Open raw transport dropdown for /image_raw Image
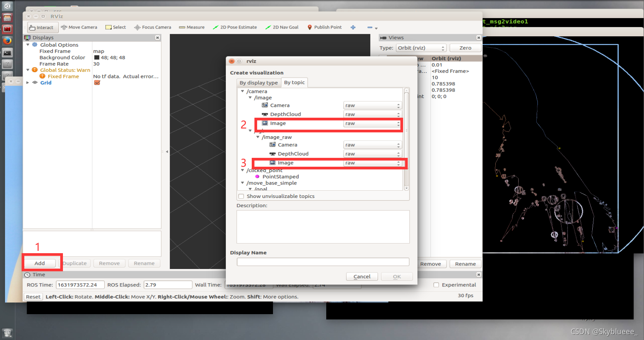 [x=373, y=163]
